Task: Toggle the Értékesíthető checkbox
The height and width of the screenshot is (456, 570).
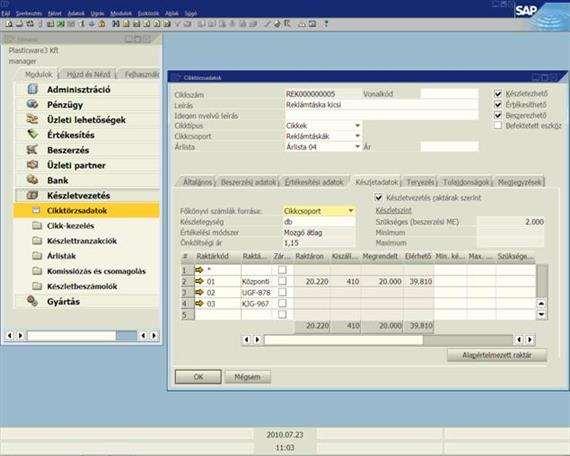Action: click(498, 105)
